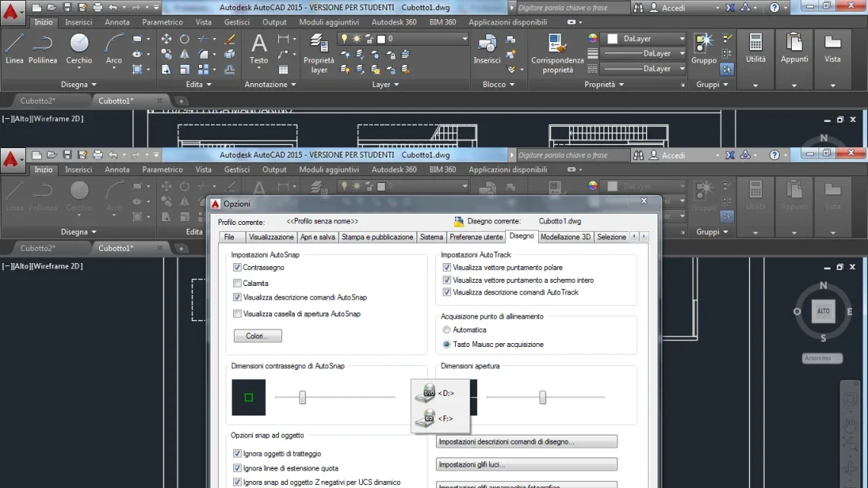
Task: Toggle Ignora linee di estensione quota checkbox
Action: [x=238, y=468]
